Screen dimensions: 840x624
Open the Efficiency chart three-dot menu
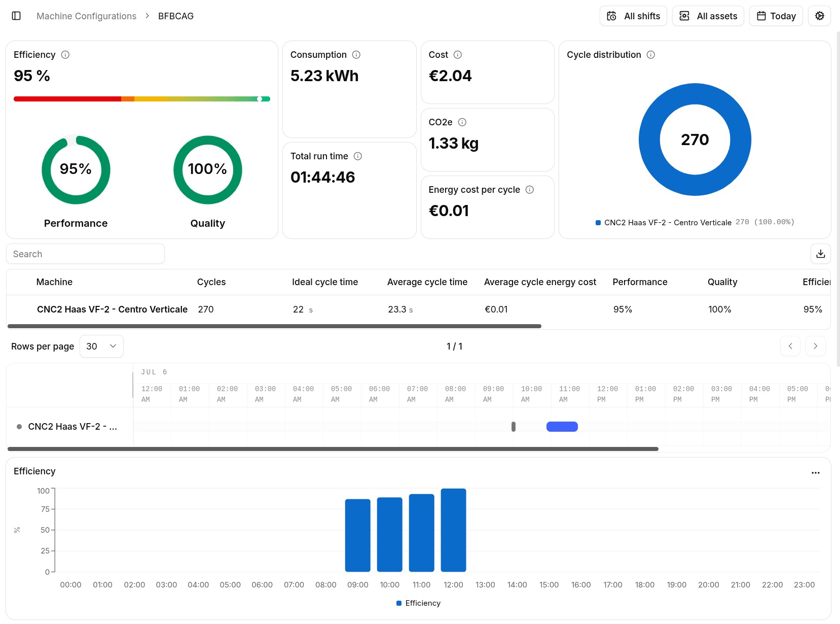pyautogui.click(x=815, y=472)
